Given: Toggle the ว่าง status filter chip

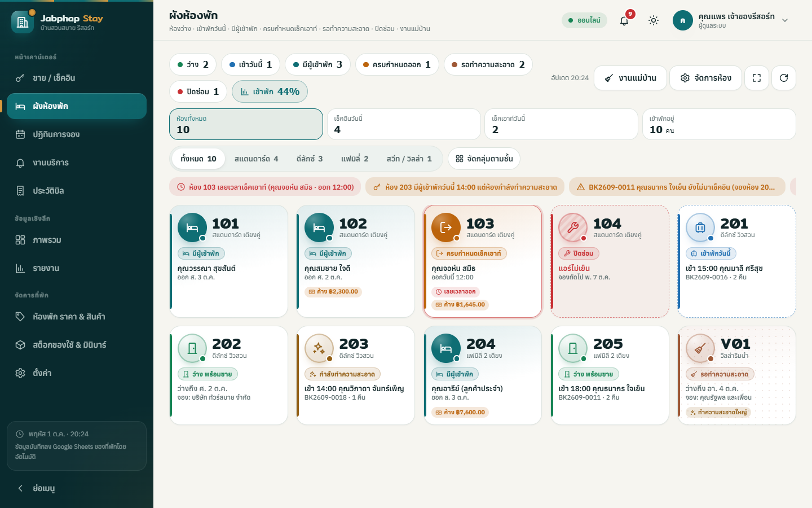Looking at the screenshot, I should coord(193,64).
